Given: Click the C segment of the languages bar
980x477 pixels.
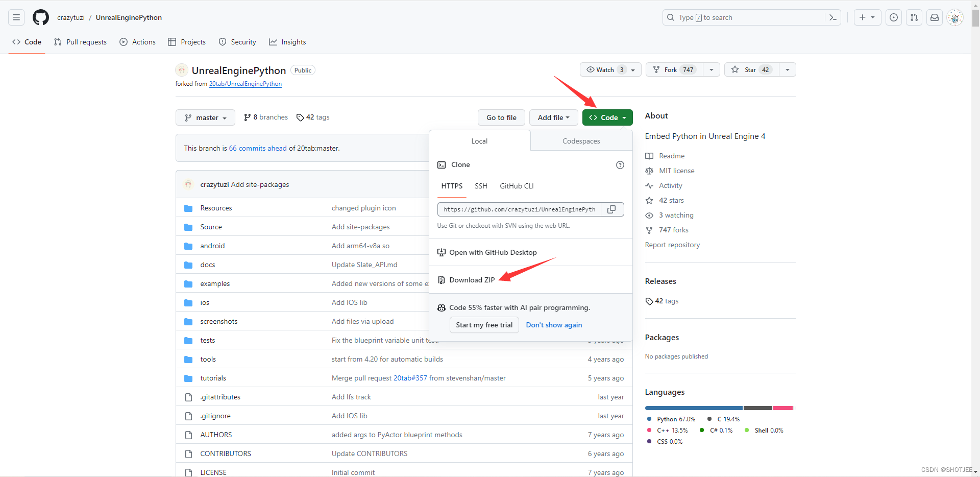Looking at the screenshot, I should point(758,408).
